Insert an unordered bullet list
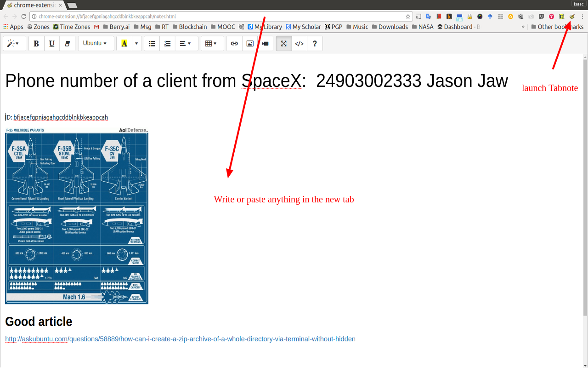The width and height of the screenshot is (588, 368). click(152, 44)
